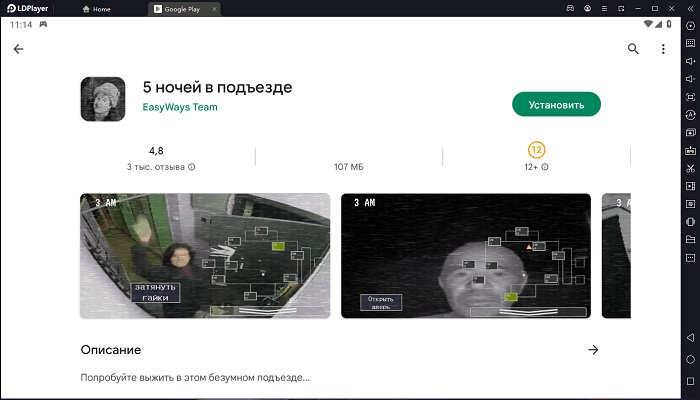700x400 pixels.
Task: Tap Android back triangle in sidebar
Action: tap(690, 338)
